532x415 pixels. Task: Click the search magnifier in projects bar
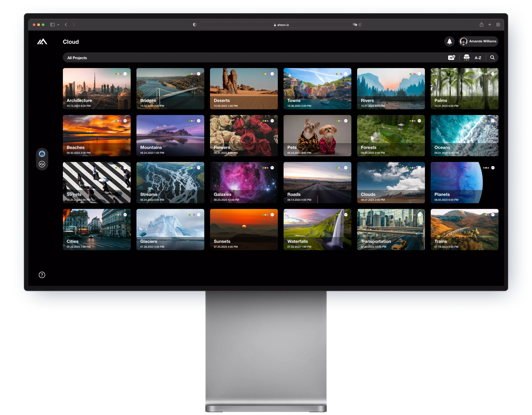click(x=492, y=58)
